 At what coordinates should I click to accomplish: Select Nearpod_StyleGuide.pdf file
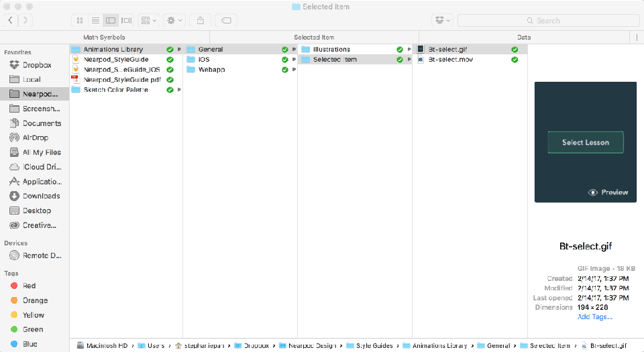(126, 80)
